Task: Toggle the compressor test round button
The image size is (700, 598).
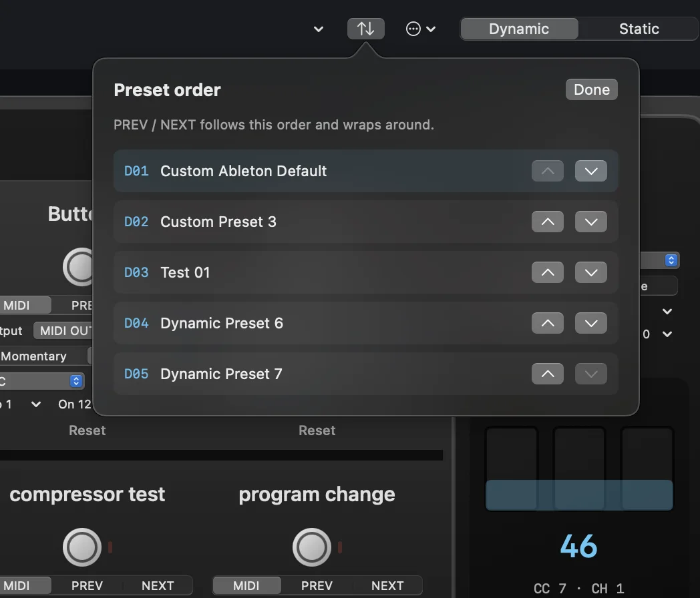Action: 82,547
